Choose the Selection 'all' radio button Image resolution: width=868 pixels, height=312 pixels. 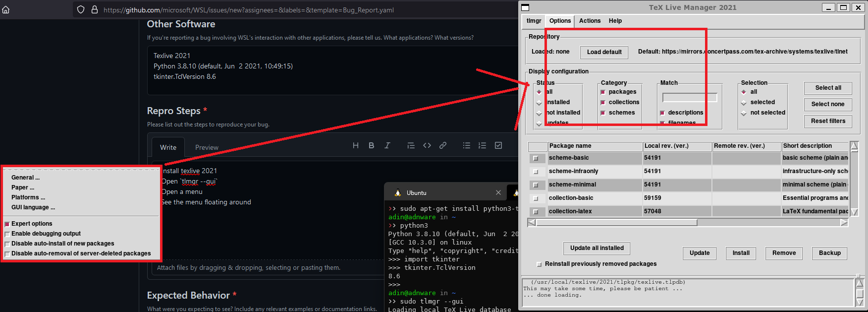[x=744, y=92]
